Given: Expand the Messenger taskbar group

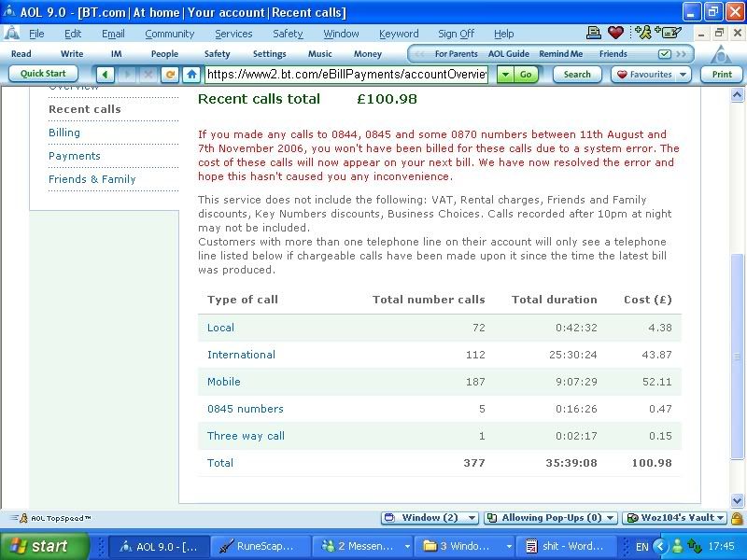Looking at the screenshot, I should pyautogui.click(x=407, y=546).
